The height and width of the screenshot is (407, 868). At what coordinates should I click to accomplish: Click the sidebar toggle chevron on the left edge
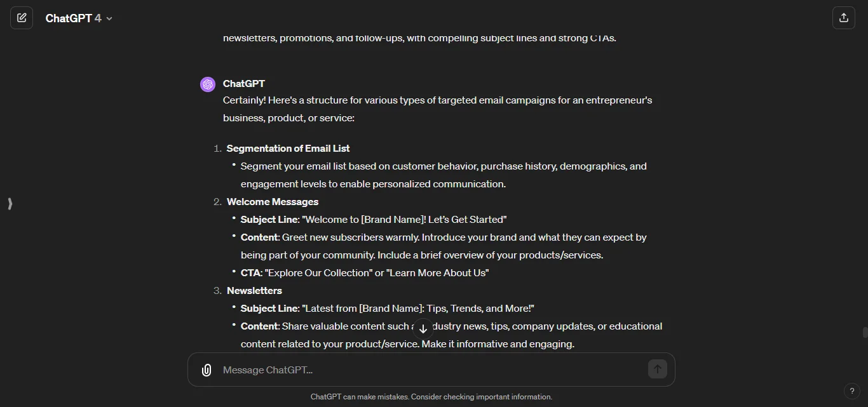(x=10, y=204)
